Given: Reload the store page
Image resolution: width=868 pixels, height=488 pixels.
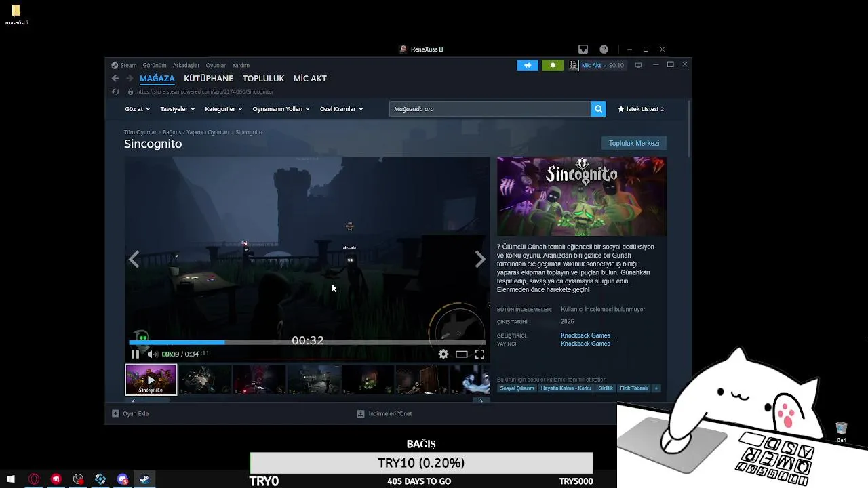Looking at the screenshot, I should (x=115, y=91).
